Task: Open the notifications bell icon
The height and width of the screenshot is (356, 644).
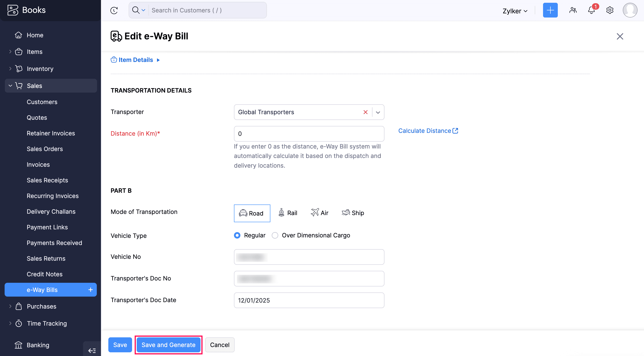Action: [591, 10]
